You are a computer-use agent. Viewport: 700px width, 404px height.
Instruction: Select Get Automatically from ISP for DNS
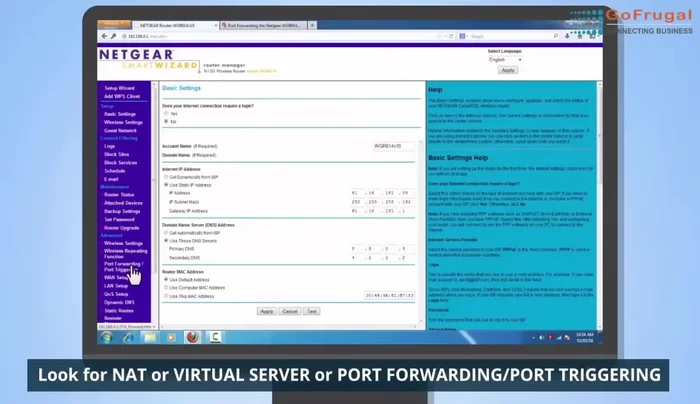tap(166, 233)
